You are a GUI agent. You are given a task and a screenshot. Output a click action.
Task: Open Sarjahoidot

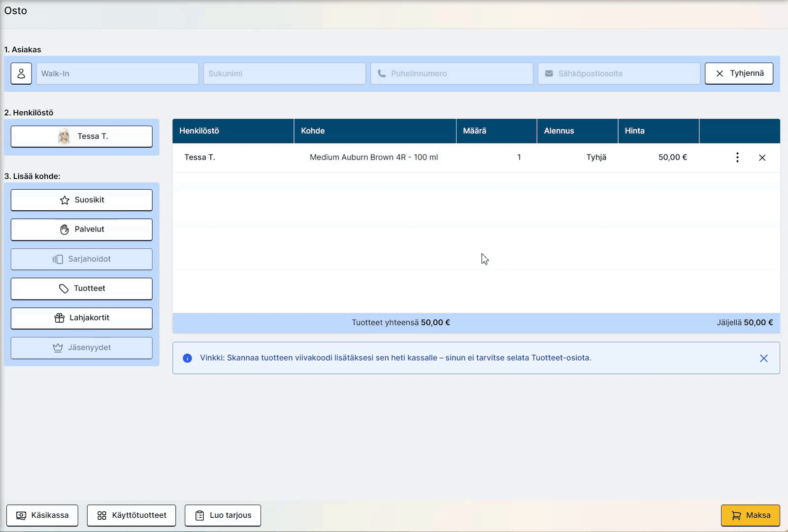(x=82, y=259)
